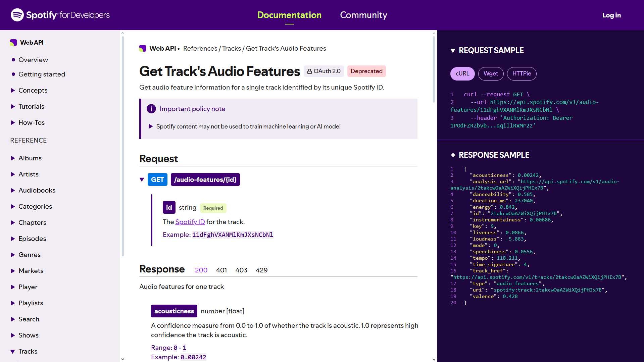Click the GET method badge

point(157,179)
